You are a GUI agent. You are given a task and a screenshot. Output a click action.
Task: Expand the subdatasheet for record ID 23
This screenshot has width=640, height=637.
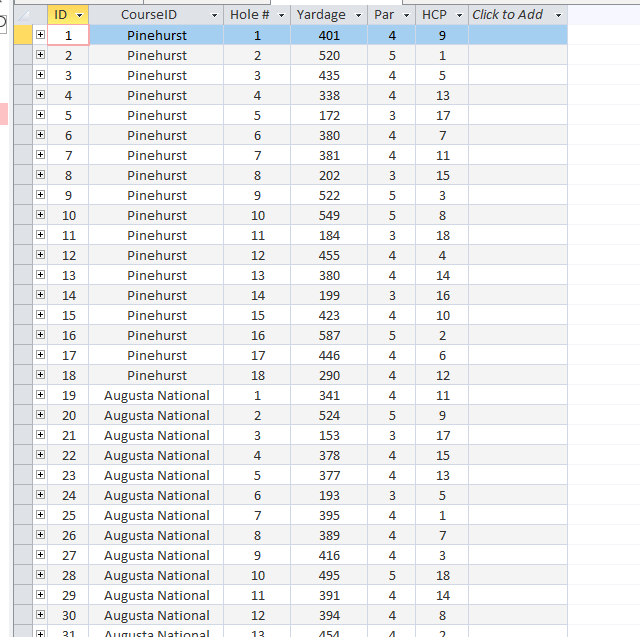click(40, 475)
